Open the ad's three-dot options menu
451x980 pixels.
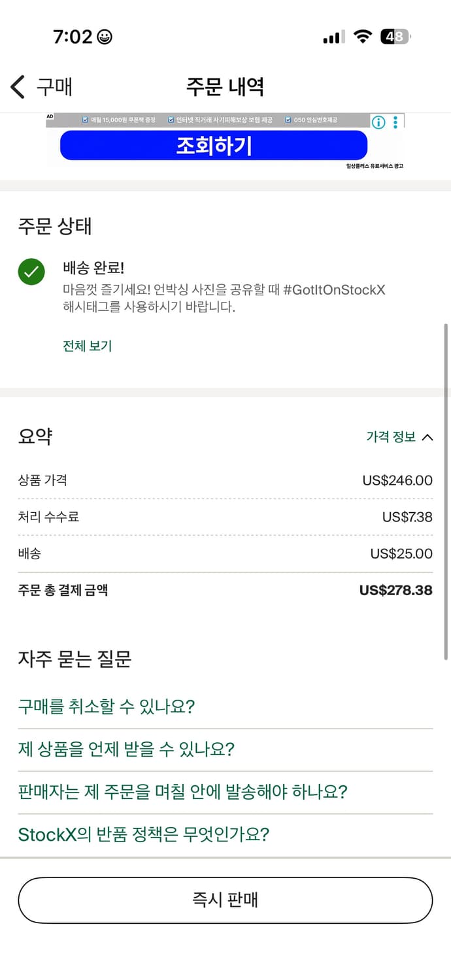pyautogui.click(x=395, y=122)
